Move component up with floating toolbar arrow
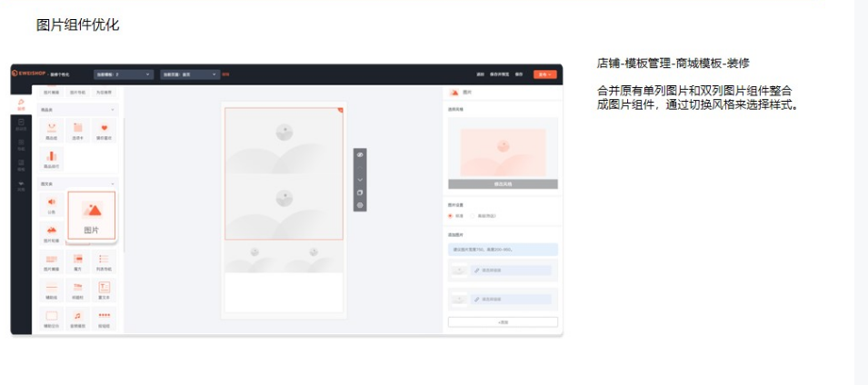This screenshot has height=385, width=868. (360, 167)
